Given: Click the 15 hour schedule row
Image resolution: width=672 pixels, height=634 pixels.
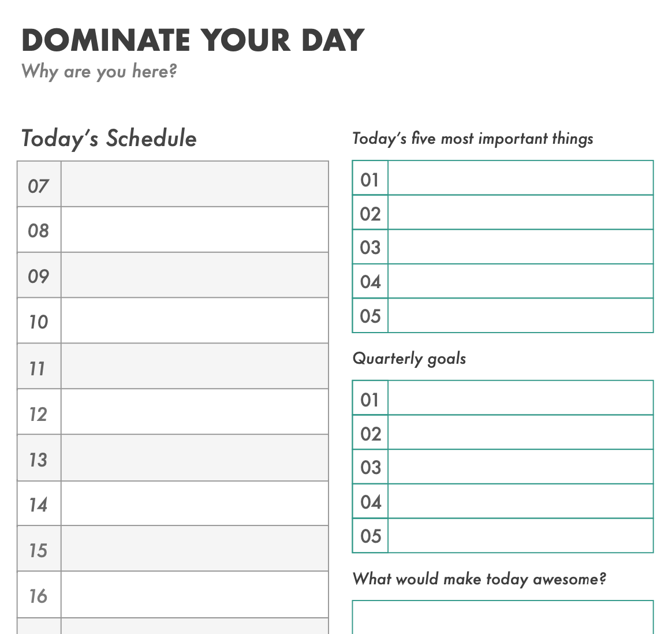Looking at the screenshot, I should tap(195, 549).
